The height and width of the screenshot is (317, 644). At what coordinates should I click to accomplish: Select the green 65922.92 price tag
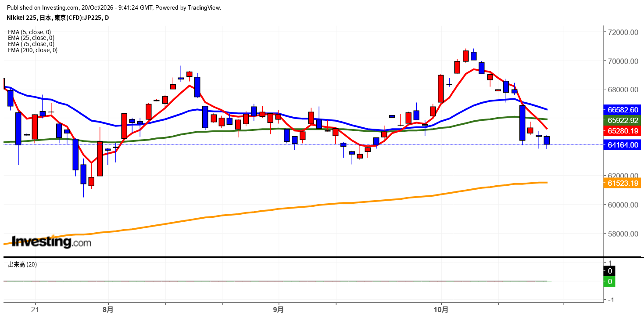pyautogui.click(x=622, y=120)
